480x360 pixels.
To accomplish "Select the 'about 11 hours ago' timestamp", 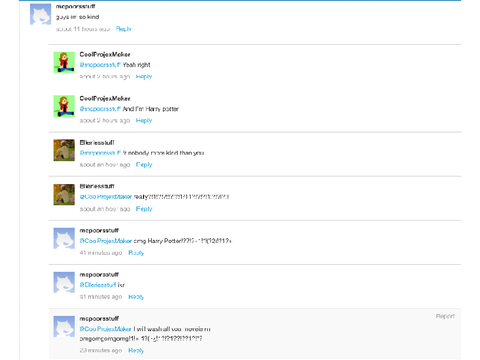I will (83, 29).
